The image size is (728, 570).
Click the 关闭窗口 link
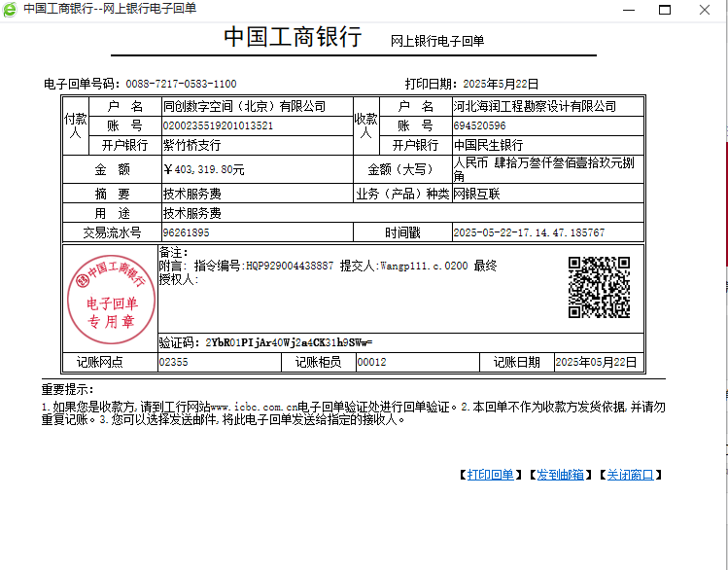click(631, 475)
